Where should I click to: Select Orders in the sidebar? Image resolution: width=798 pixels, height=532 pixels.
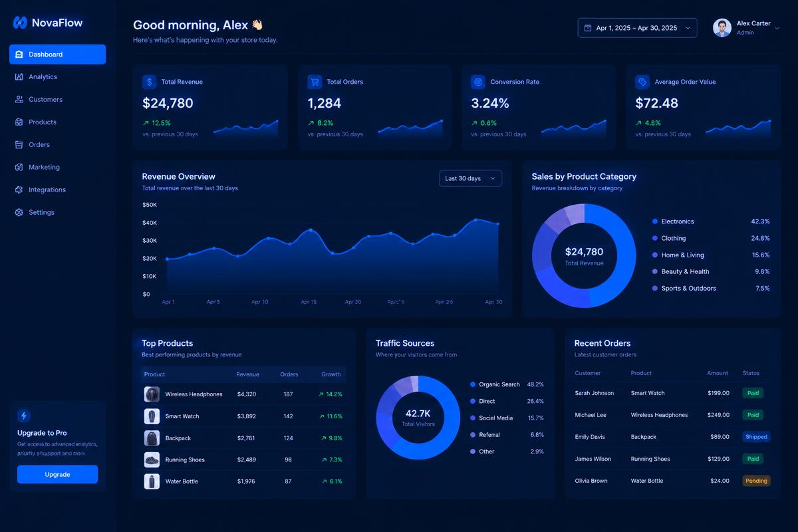point(57,145)
